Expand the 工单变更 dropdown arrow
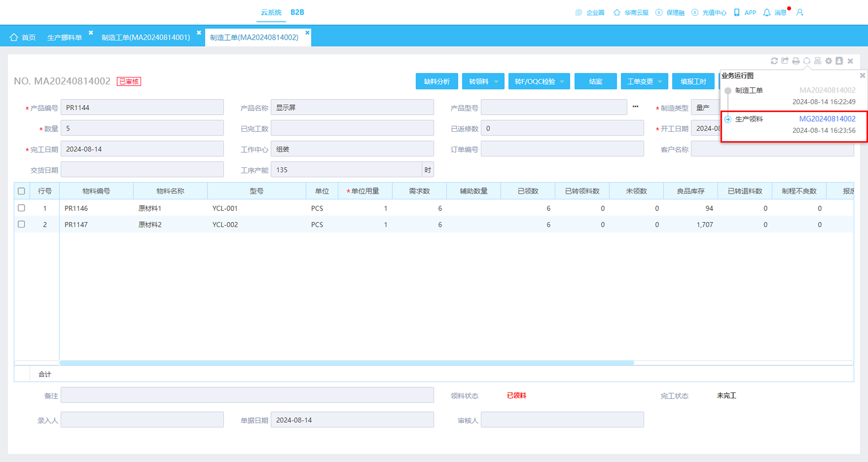 click(x=660, y=81)
